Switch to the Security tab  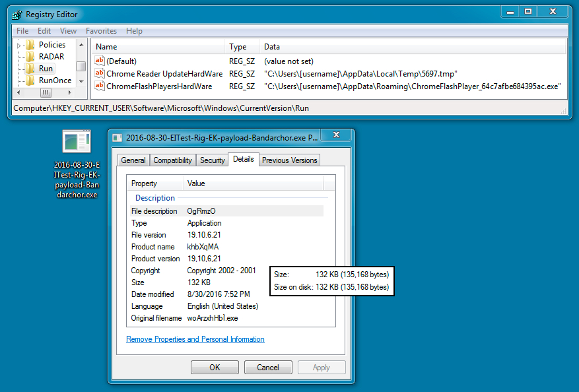[x=212, y=160]
